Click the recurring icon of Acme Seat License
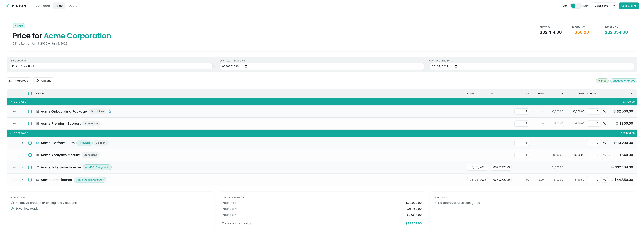Viewport: 644px width, 248px height. (38, 180)
